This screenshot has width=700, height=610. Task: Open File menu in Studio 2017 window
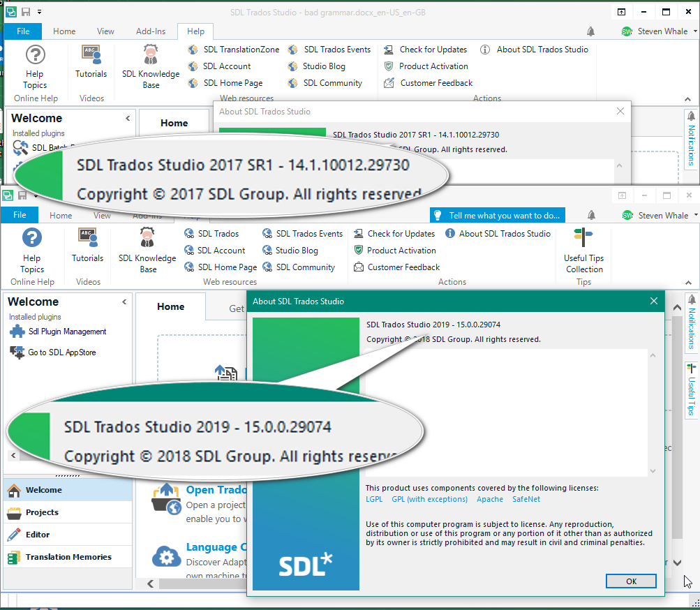pos(23,31)
